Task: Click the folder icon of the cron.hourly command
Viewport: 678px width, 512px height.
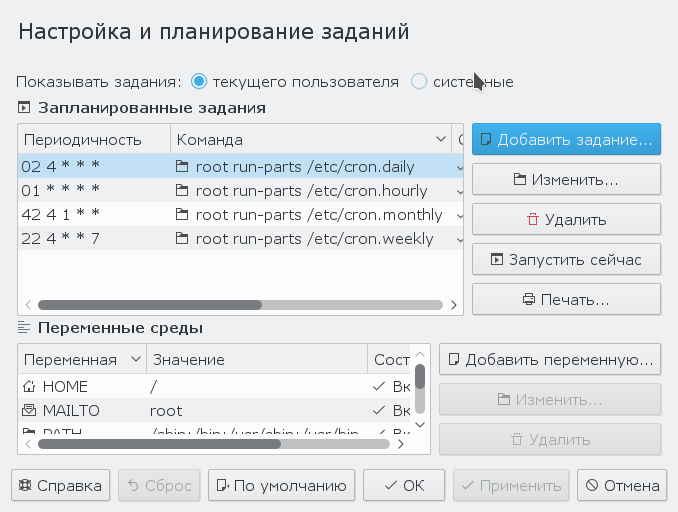Action: pos(182,191)
